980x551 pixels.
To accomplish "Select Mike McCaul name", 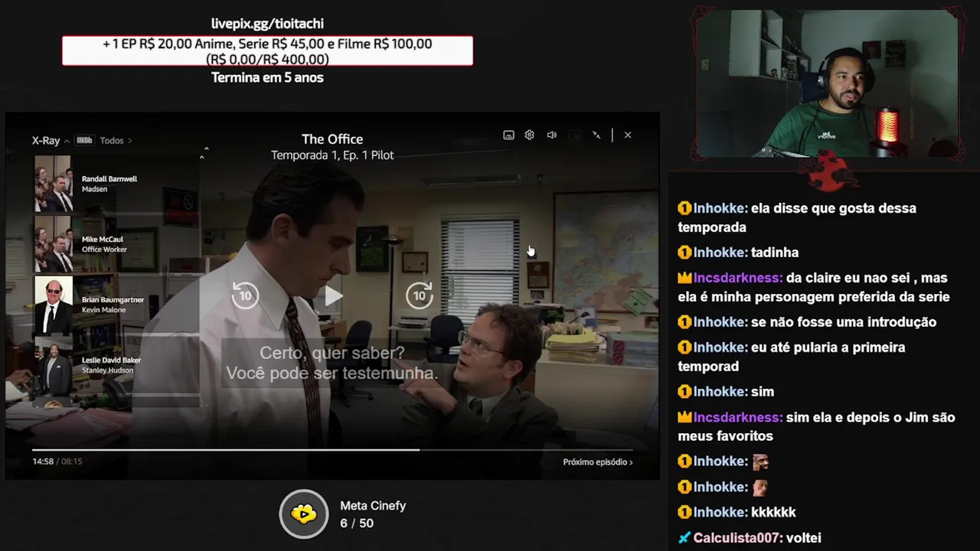I will point(103,240).
